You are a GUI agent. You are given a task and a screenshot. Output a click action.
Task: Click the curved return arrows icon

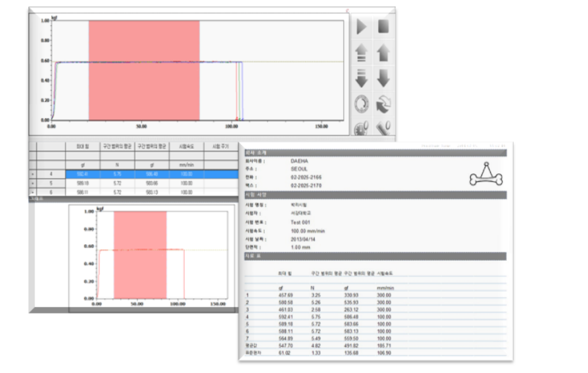383,104
